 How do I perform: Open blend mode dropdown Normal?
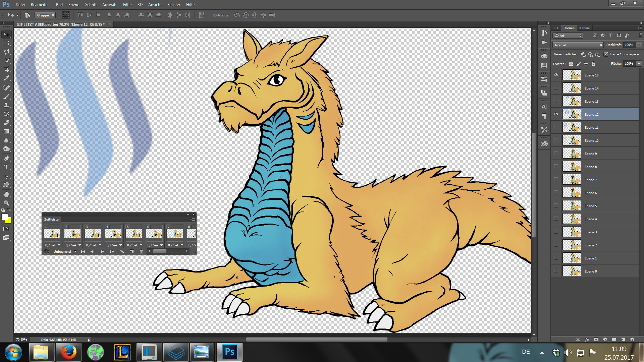coord(578,45)
